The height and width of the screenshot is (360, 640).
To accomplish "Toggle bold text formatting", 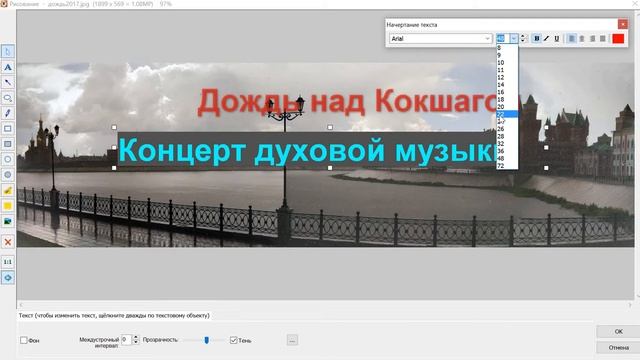I will click(x=536, y=38).
